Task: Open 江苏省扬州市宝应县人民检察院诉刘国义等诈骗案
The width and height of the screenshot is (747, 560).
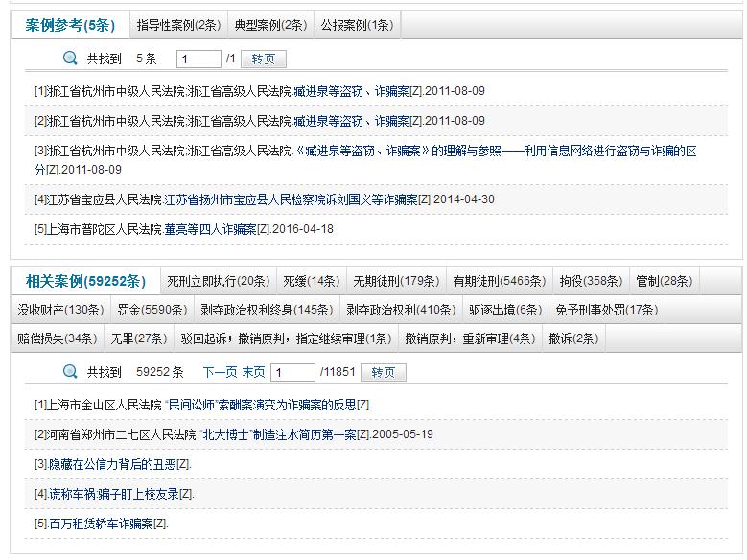Action: coord(291,199)
